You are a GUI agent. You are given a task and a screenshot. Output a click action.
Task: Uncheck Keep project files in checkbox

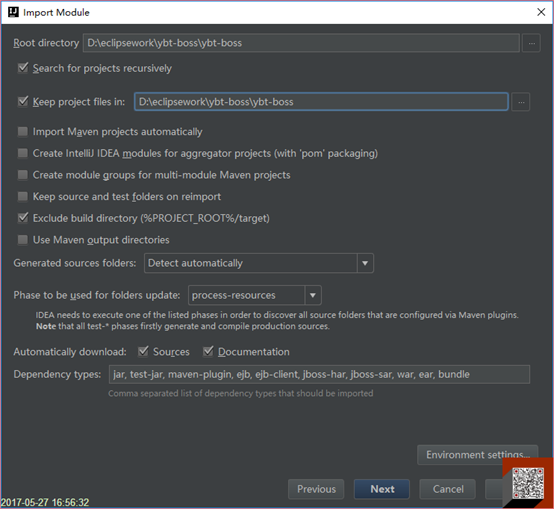pyautogui.click(x=23, y=101)
